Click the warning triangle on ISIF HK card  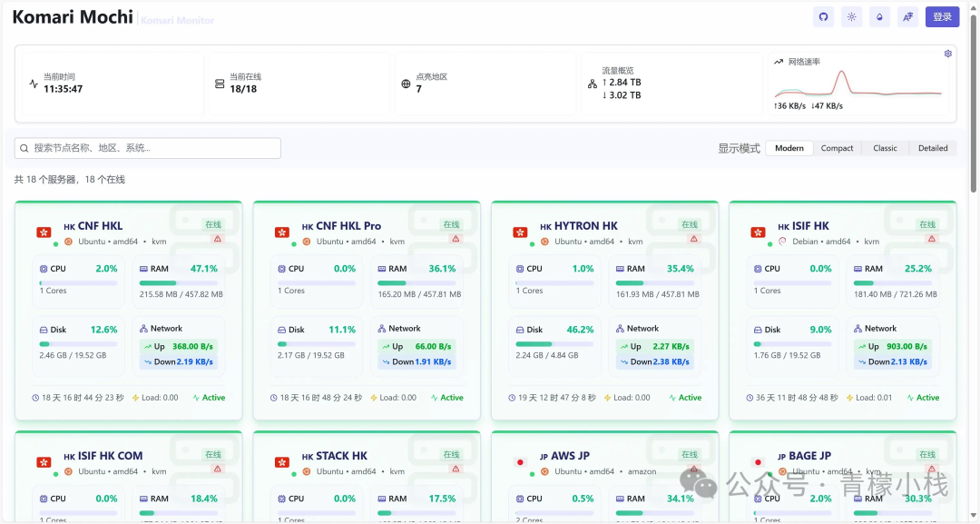[932, 239]
